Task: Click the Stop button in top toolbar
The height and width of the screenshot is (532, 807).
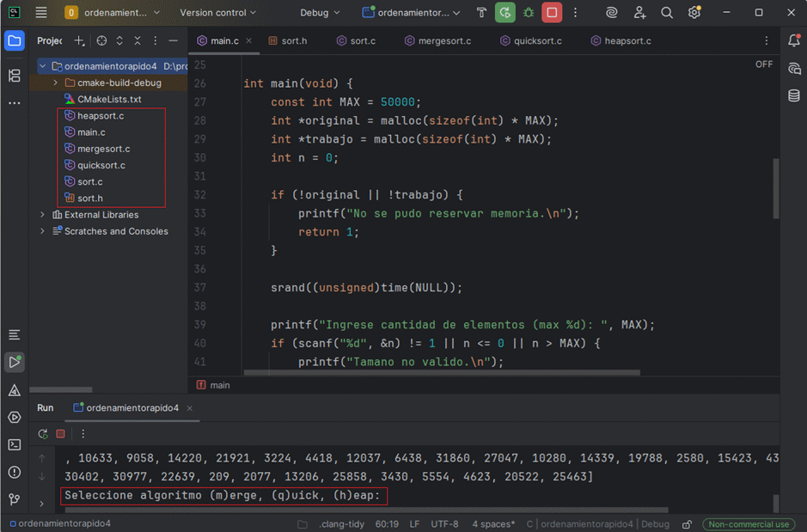Action: tap(552, 13)
